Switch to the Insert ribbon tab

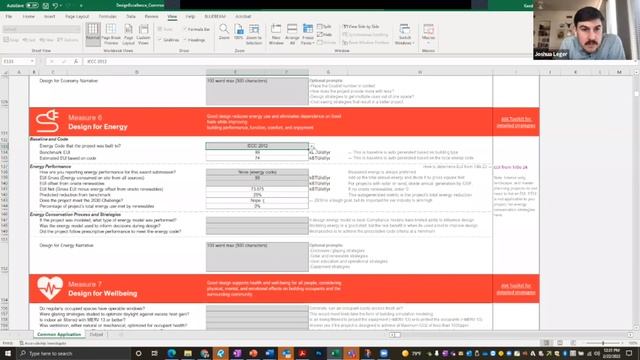49,16
